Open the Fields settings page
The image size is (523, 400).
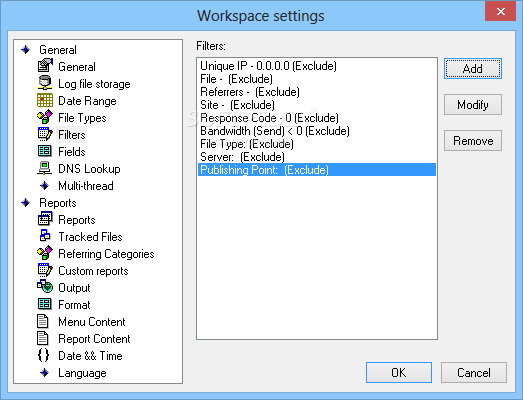pyautogui.click(x=72, y=152)
